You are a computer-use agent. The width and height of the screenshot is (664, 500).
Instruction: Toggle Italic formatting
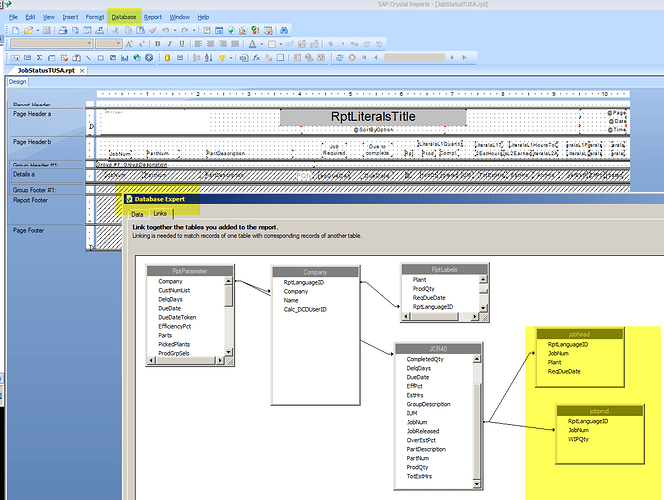click(x=169, y=44)
